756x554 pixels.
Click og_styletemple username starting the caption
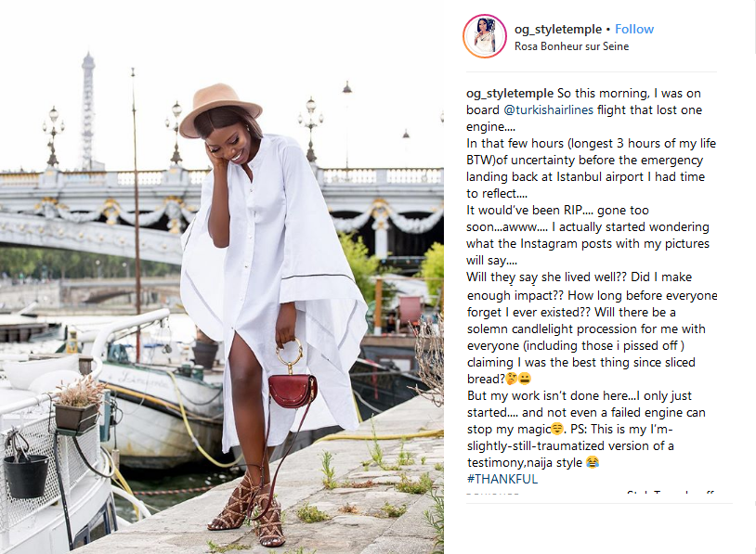[510, 93]
